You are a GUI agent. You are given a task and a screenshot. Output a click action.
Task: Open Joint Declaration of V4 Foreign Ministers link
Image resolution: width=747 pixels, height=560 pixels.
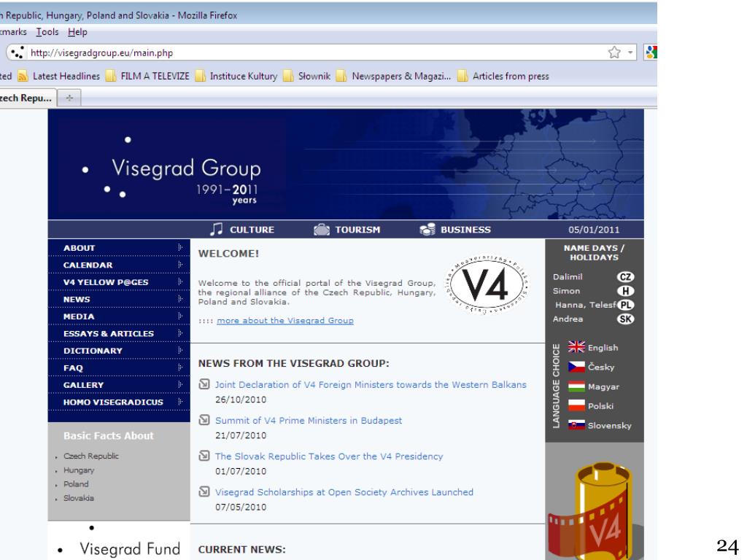(x=370, y=385)
